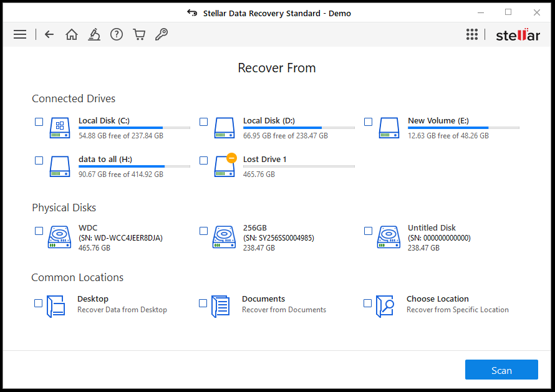Click 'Recover from Documents' text
Screen dimensions: 555x392
point(284,310)
